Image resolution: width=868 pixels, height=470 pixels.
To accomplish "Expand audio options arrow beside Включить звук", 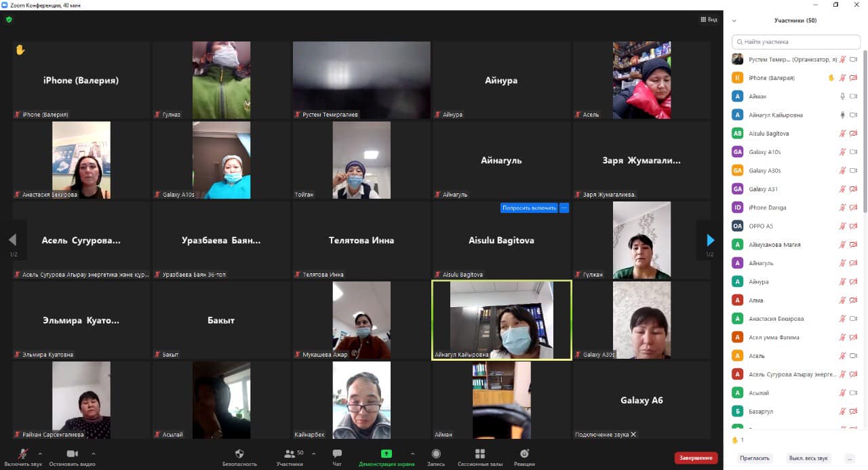I will tap(40, 454).
